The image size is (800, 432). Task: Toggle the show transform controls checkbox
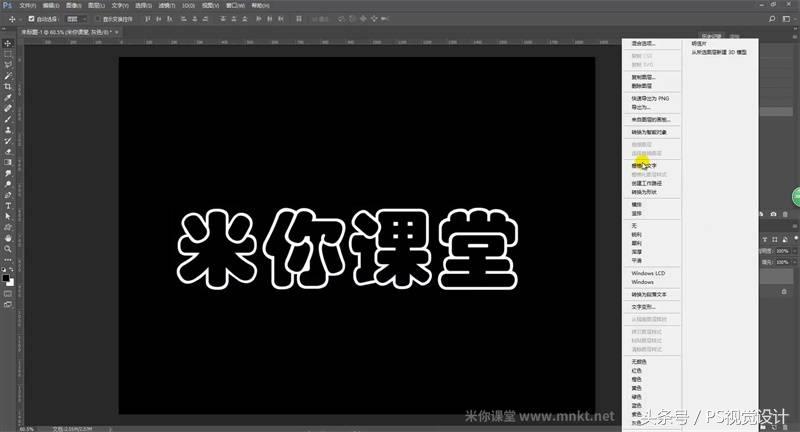(98, 19)
